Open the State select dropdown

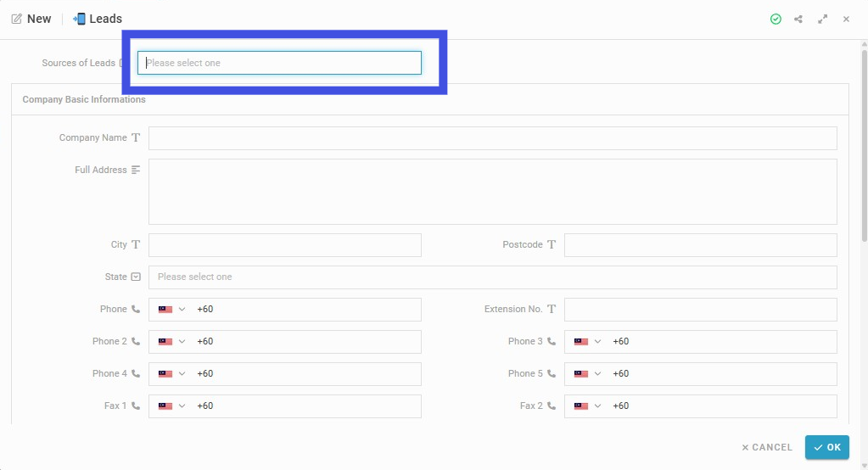pos(493,277)
